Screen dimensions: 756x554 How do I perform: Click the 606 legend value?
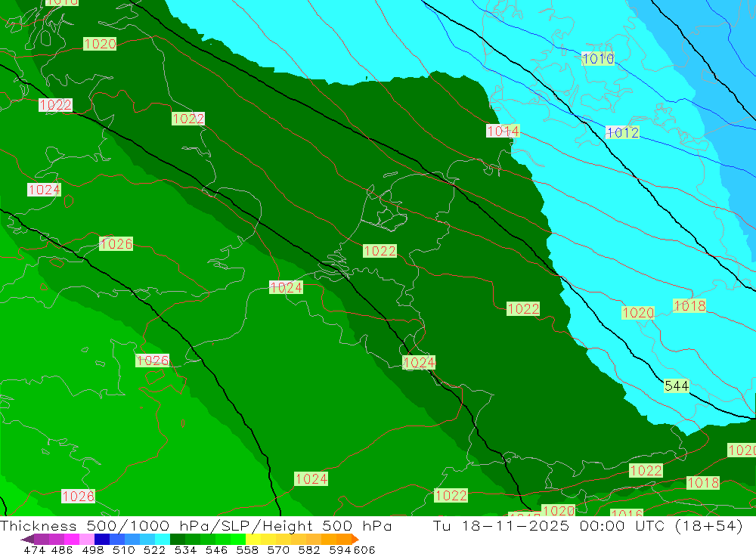[364, 549]
